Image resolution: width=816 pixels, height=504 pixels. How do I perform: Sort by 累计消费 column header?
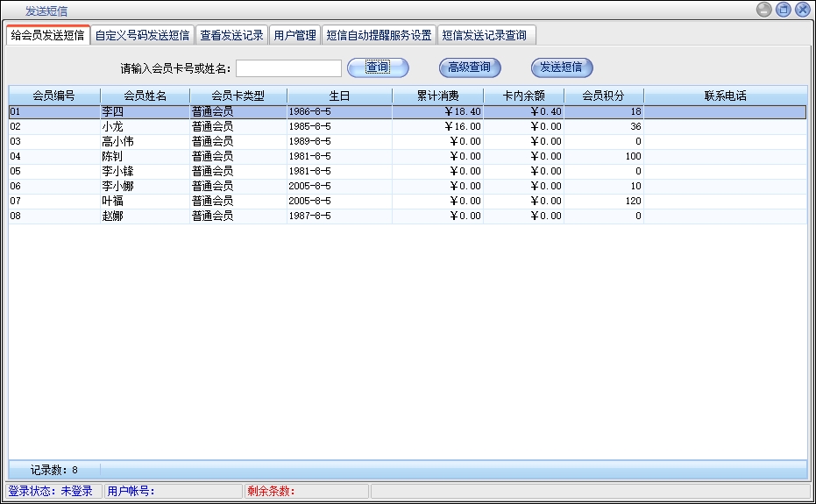pyautogui.click(x=437, y=96)
